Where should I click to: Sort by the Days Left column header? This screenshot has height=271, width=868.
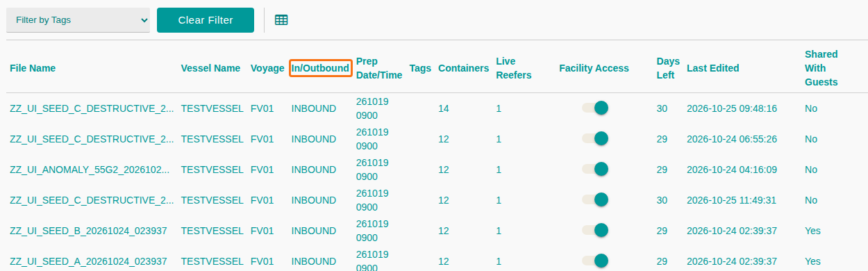click(668, 68)
